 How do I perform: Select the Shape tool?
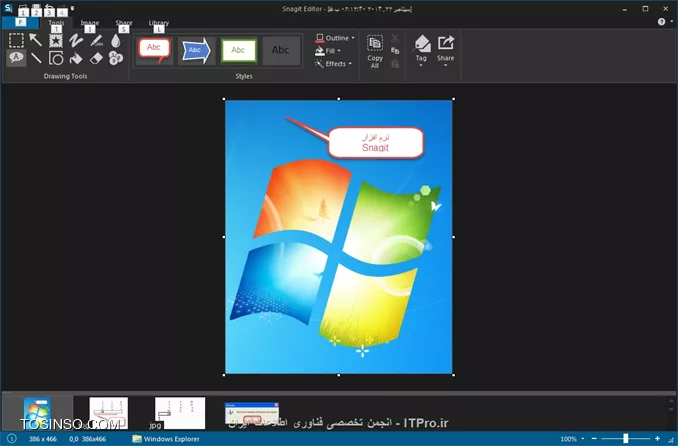coord(56,58)
